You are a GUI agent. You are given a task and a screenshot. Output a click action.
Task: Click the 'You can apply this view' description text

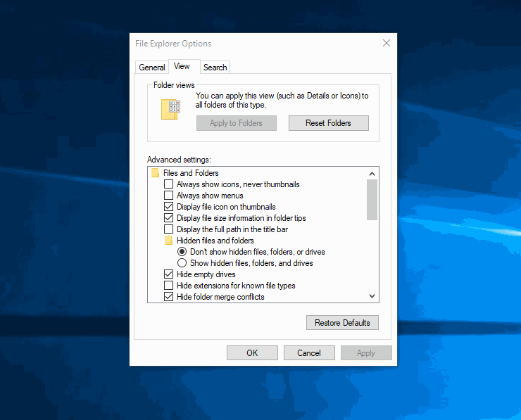tap(282, 101)
